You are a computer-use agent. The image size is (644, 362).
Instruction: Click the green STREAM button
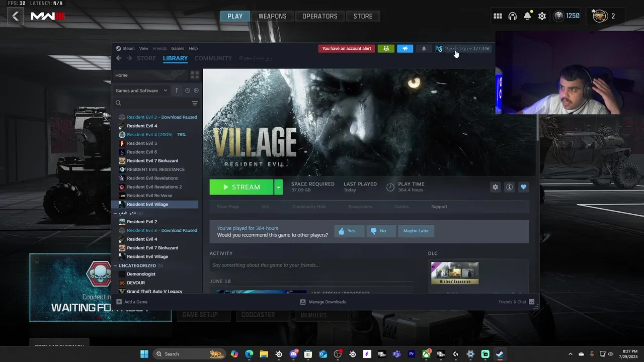(242, 187)
